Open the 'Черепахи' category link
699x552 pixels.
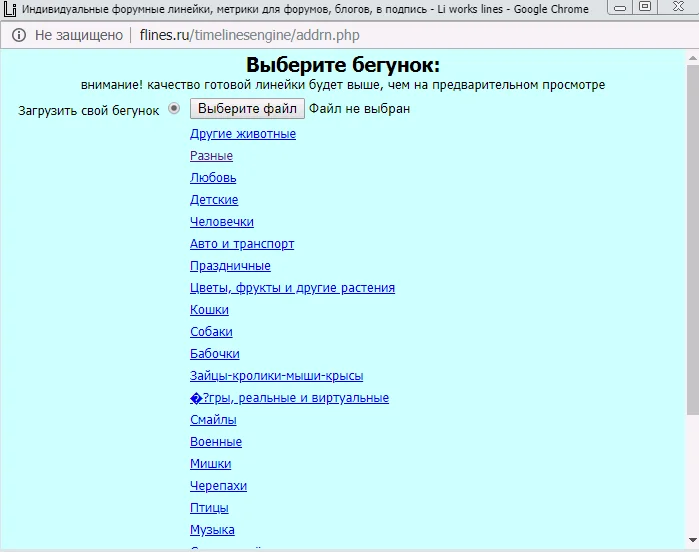[218, 486]
